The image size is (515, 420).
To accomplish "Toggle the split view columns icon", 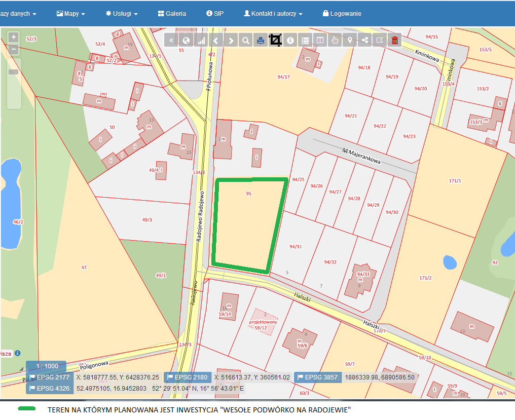I will pyautogui.click(x=320, y=41).
